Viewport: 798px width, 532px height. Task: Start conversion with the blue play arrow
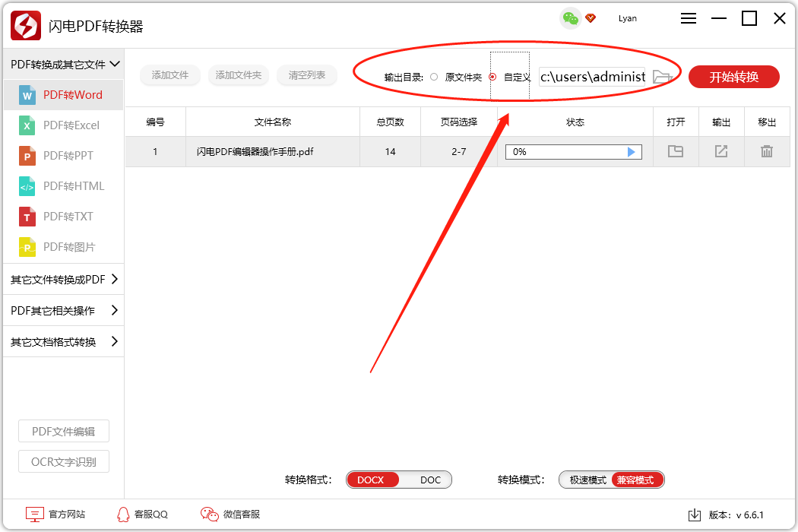[x=631, y=152]
